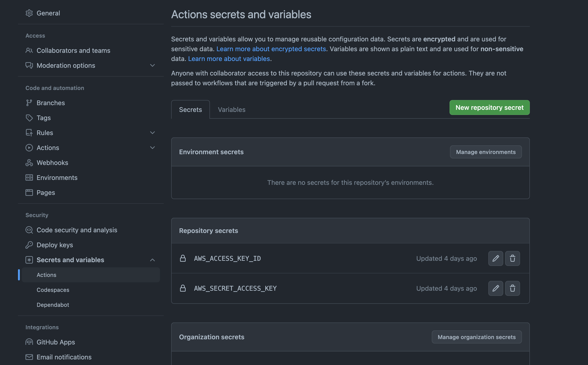Click the General gear icon in the sidebar

(29, 13)
